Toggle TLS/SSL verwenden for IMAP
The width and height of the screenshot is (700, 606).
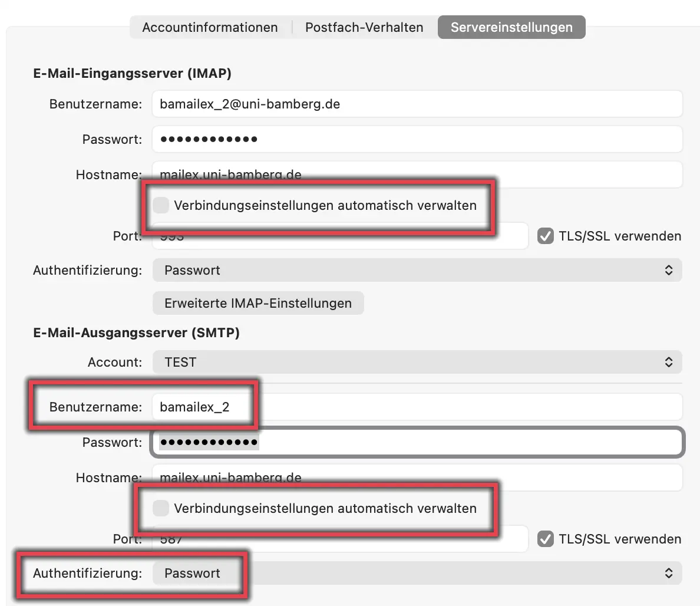pos(546,236)
